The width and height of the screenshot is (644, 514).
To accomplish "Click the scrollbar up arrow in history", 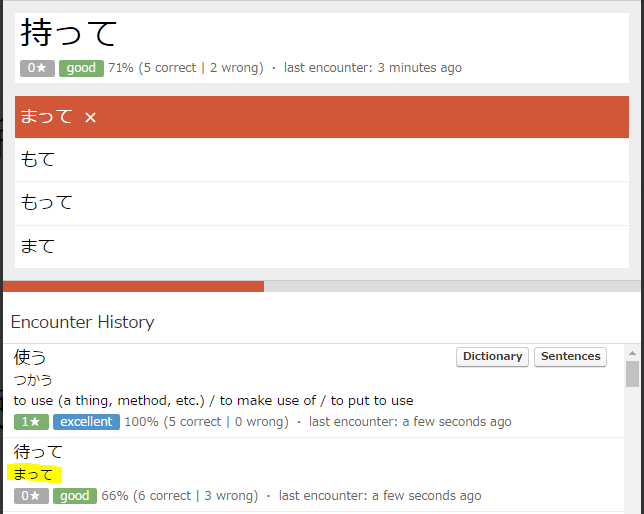I will pos(632,353).
